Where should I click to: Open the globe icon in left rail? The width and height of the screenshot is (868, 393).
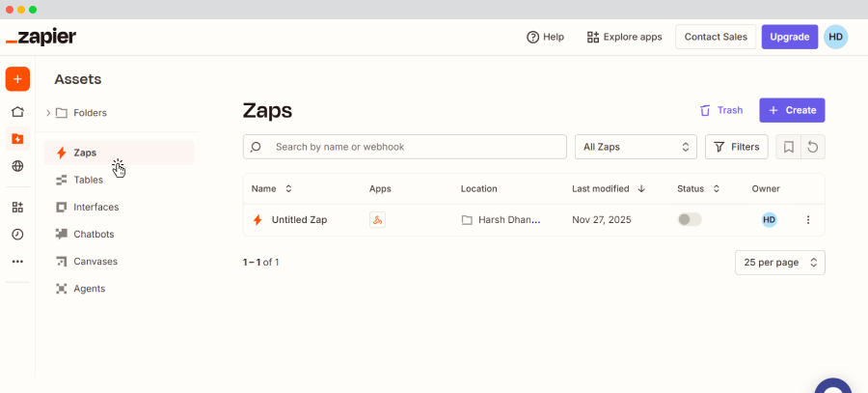(x=17, y=166)
